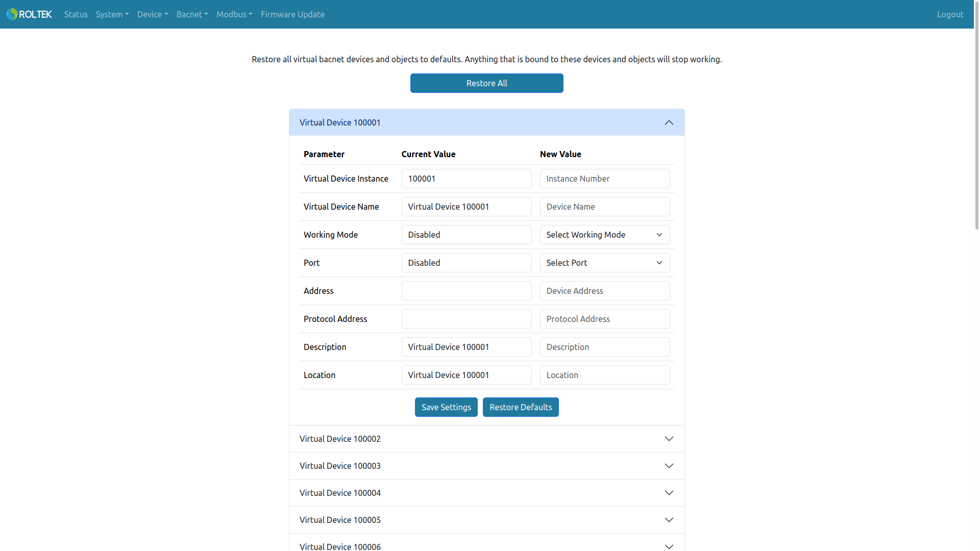Expand the Virtual Device 100002 section
The image size is (980, 551).
tap(486, 439)
